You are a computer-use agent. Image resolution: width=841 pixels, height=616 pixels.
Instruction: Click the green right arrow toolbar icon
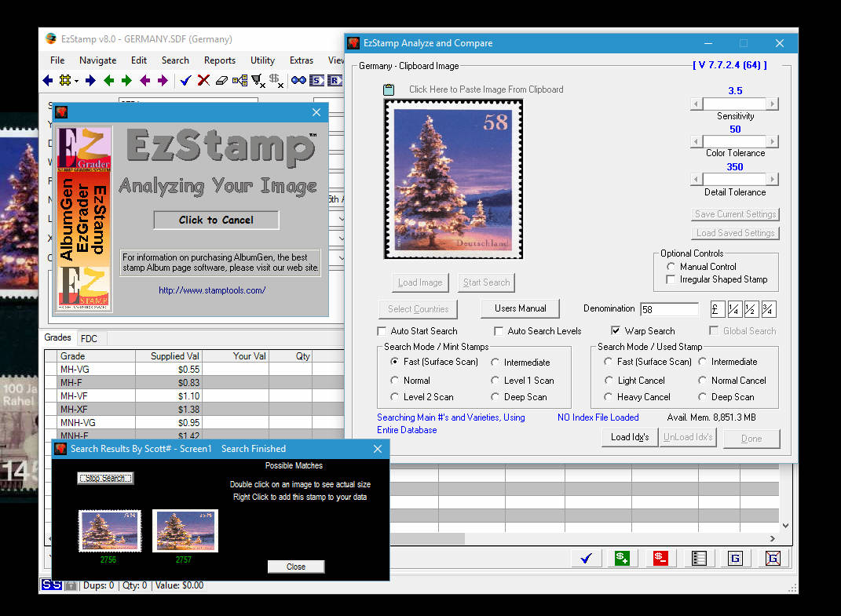[x=126, y=80]
